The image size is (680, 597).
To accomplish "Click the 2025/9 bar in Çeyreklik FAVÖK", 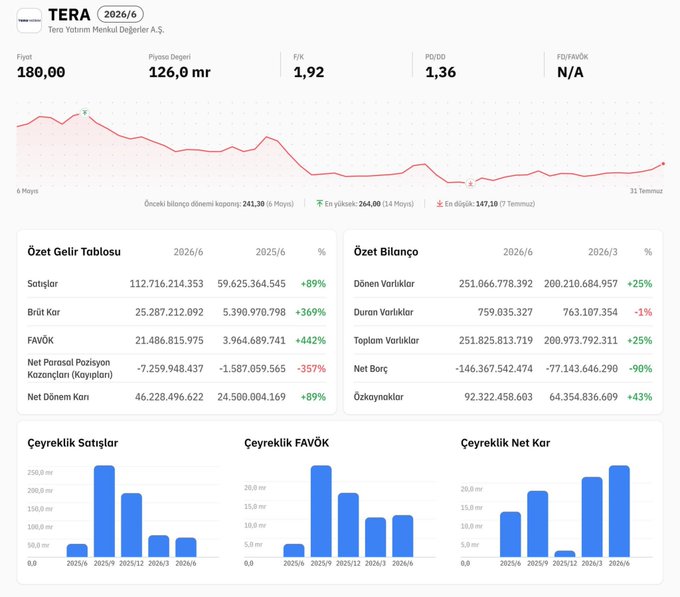I will pos(321,511).
